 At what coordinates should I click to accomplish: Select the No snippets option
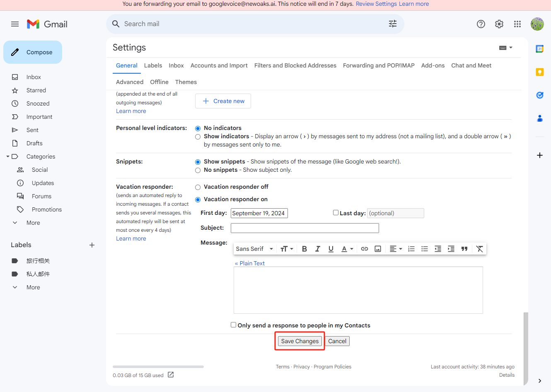click(x=198, y=170)
